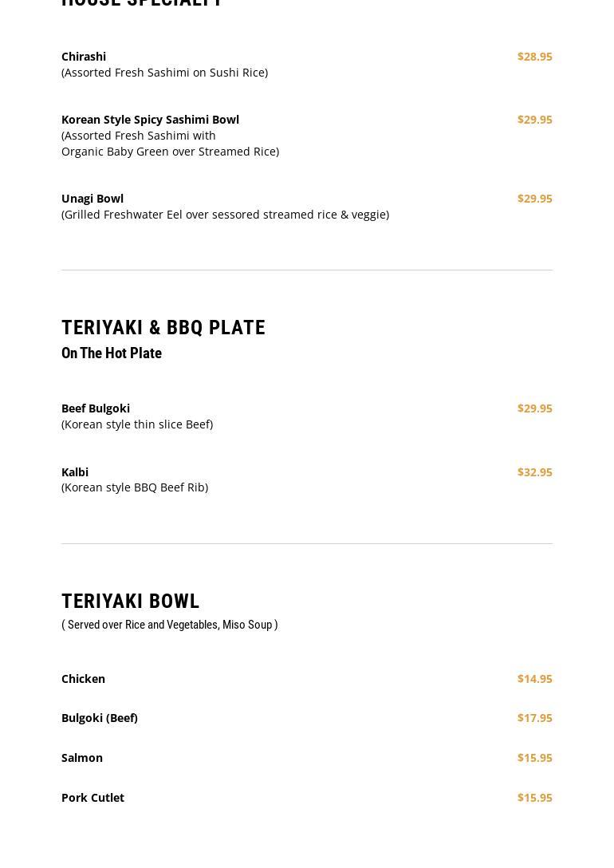614x868 pixels.
Task: Click the Chirashi menu item name
Action: coord(84,57)
